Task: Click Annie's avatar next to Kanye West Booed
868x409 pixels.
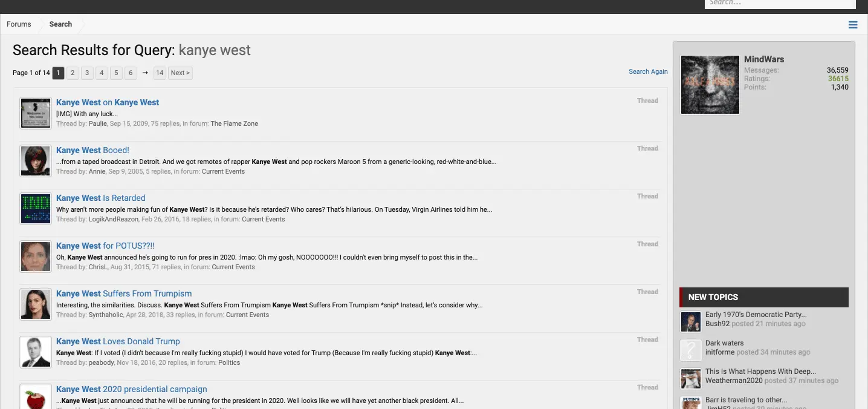Action: [36, 161]
